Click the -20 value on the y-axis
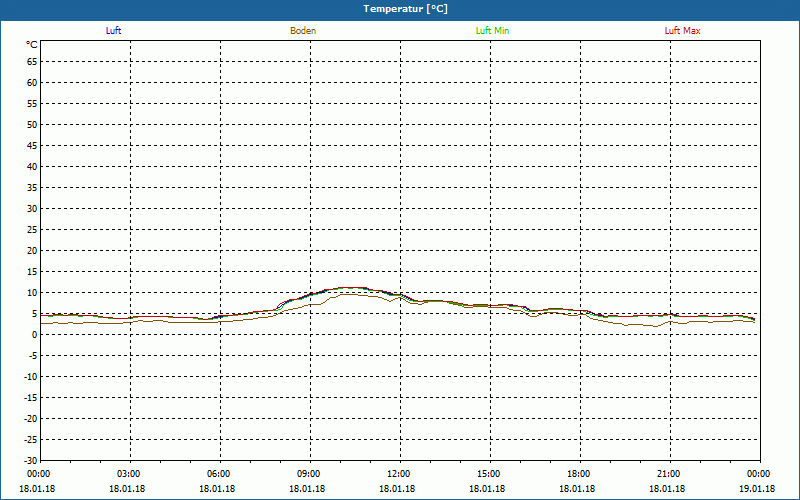 31,419
